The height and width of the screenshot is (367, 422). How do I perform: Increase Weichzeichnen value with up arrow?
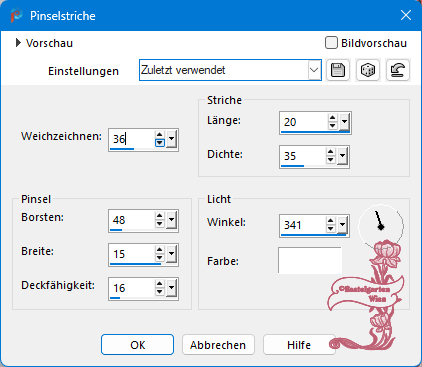(x=160, y=135)
